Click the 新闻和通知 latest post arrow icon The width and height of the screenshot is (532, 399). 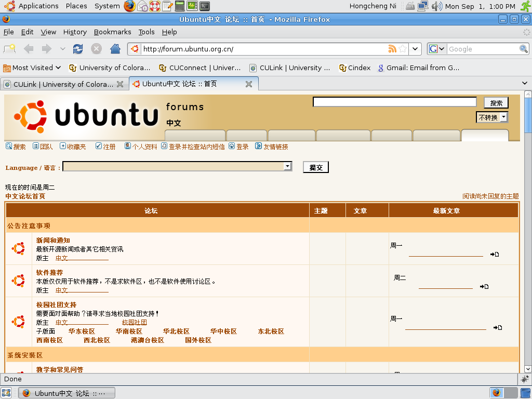click(x=495, y=254)
